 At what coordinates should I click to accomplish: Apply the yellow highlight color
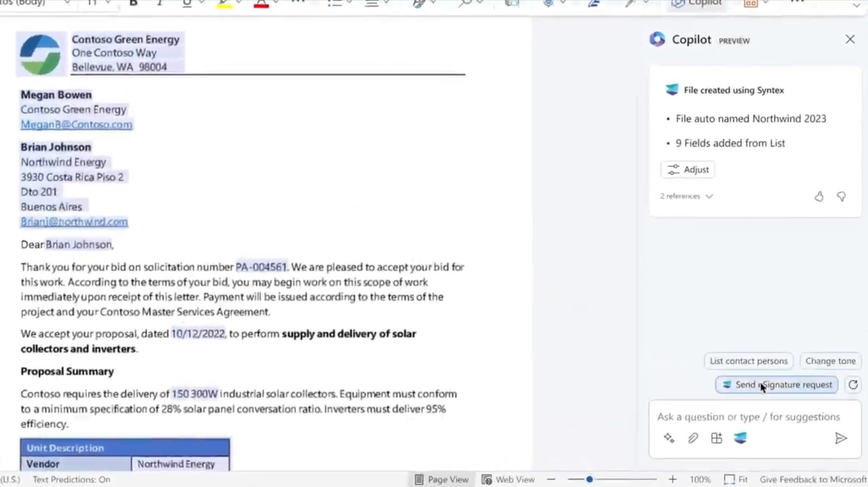point(224,4)
